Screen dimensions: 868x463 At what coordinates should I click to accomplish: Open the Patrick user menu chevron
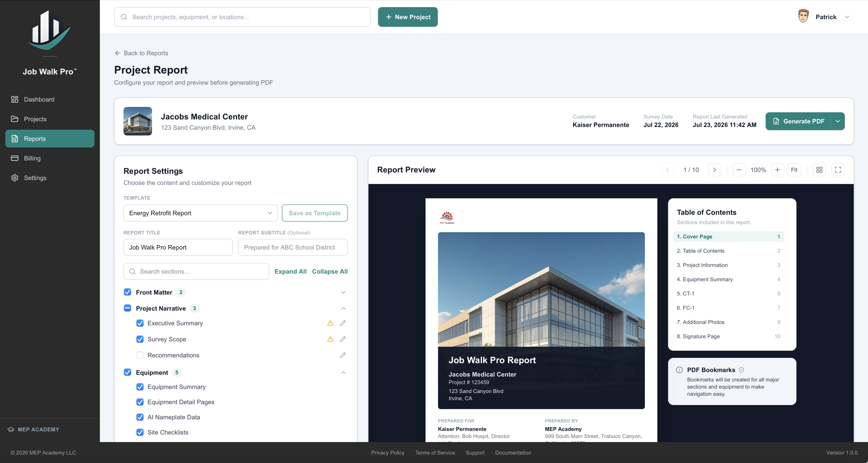847,17
